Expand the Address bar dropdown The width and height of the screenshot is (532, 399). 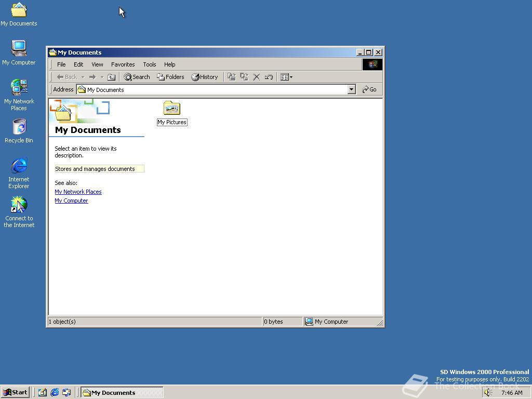[x=352, y=89]
